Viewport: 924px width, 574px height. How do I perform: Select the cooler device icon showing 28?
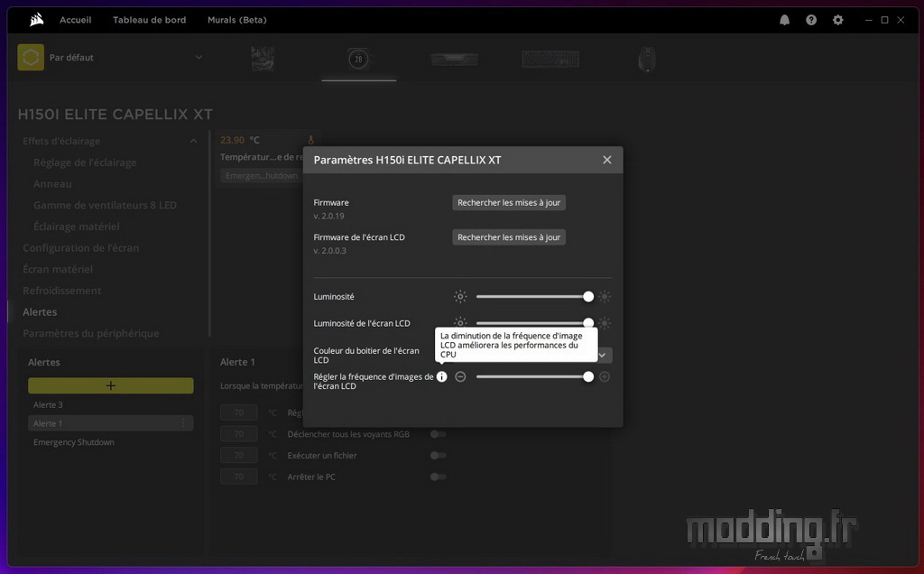(358, 59)
